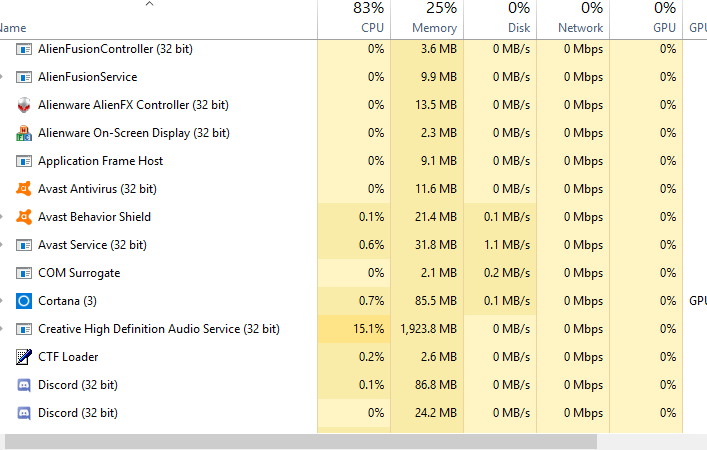The width and height of the screenshot is (707, 450).
Task: Click the Alienware AlienFX Controller icon
Action: point(24,105)
